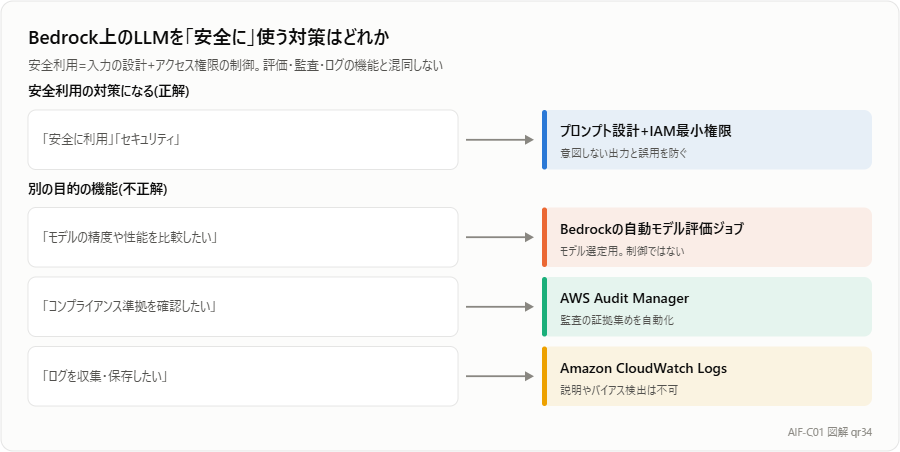Click the AWS Audit Manager card title

(x=624, y=299)
